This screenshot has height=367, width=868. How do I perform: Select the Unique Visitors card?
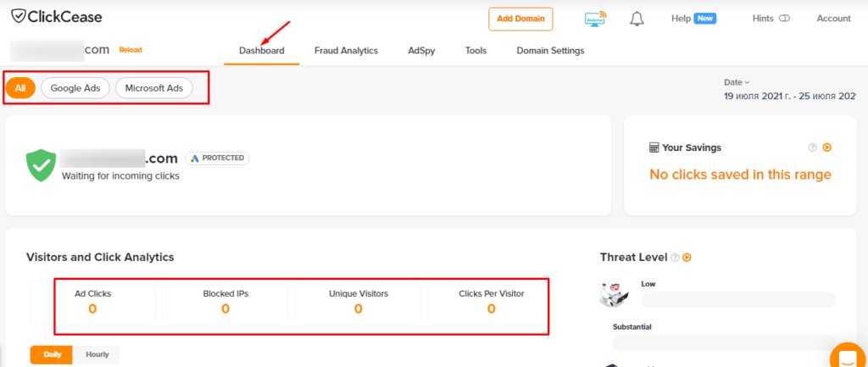point(359,303)
